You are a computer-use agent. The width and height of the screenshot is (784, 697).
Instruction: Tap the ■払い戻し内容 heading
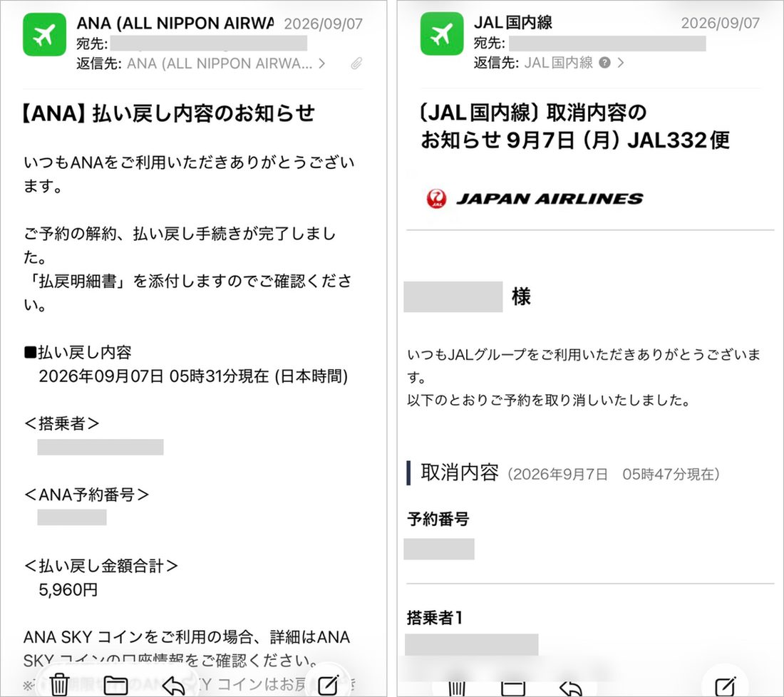coord(78,353)
